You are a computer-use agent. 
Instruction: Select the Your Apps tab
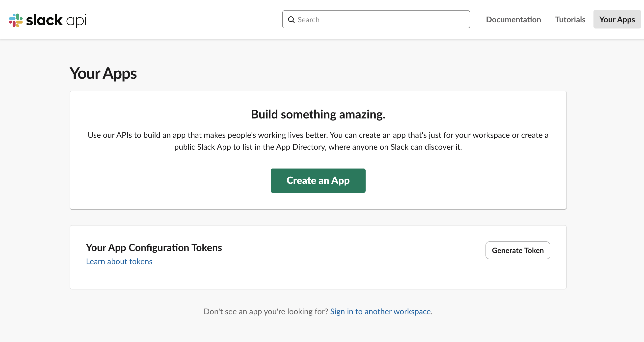pos(617,20)
